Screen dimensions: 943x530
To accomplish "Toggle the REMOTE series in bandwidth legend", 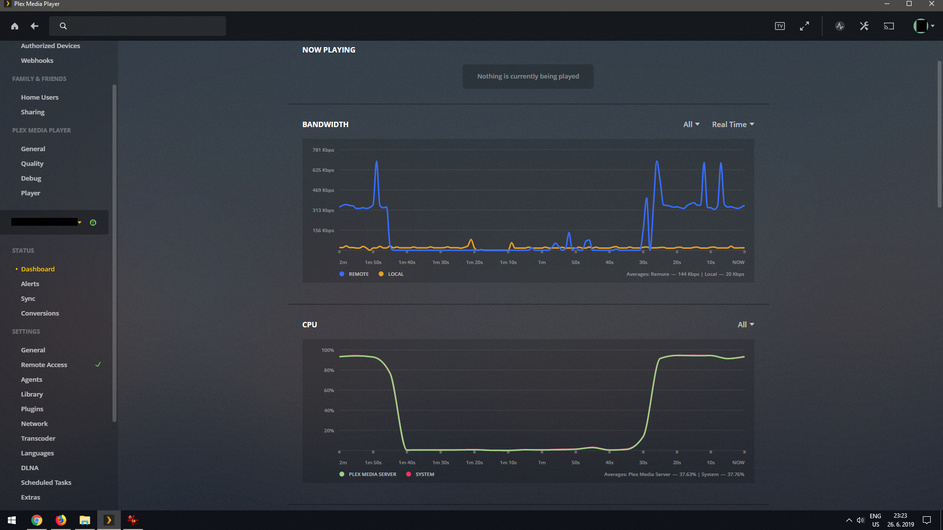I will tap(354, 274).
